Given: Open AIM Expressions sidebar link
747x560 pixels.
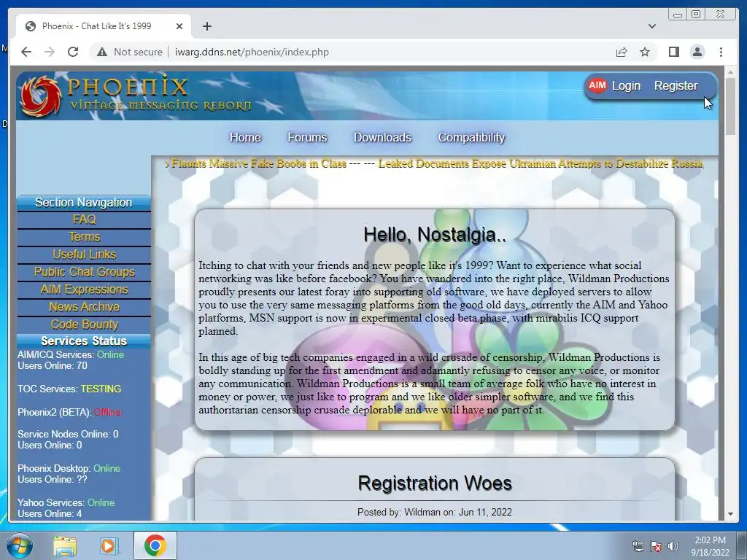Looking at the screenshot, I should (x=84, y=289).
